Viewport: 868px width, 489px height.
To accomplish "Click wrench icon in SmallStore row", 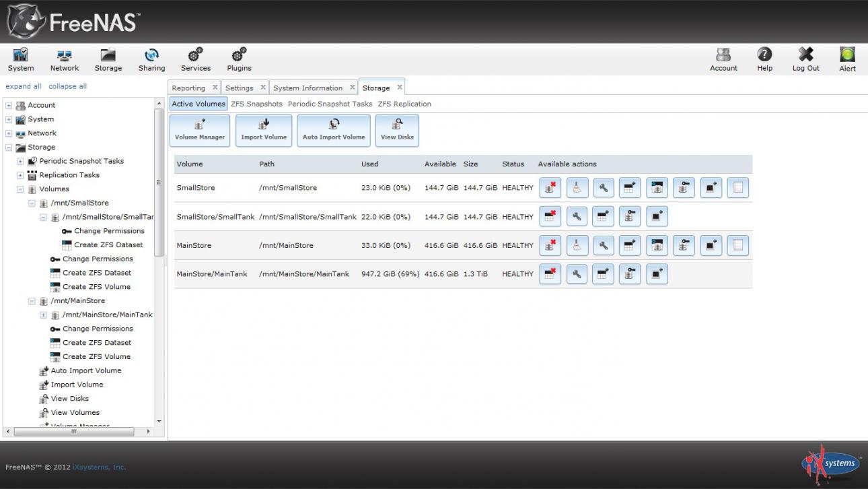I will (x=604, y=188).
